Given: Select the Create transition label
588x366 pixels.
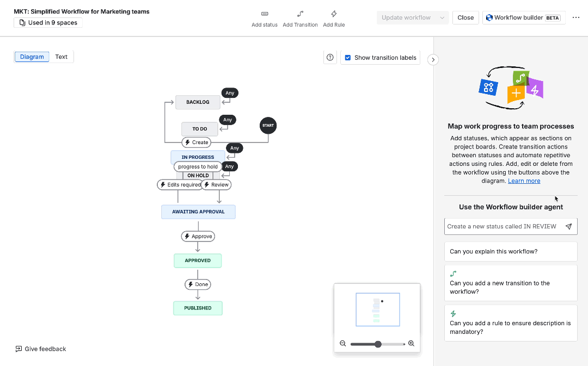Looking at the screenshot, I should [x=197, y=142].
